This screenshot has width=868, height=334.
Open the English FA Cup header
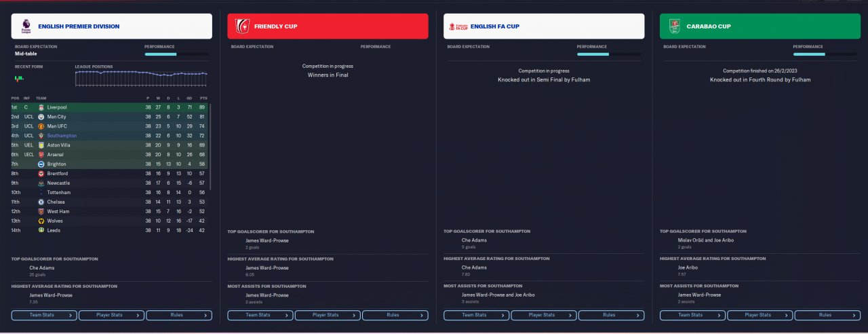tap(544, 26)
